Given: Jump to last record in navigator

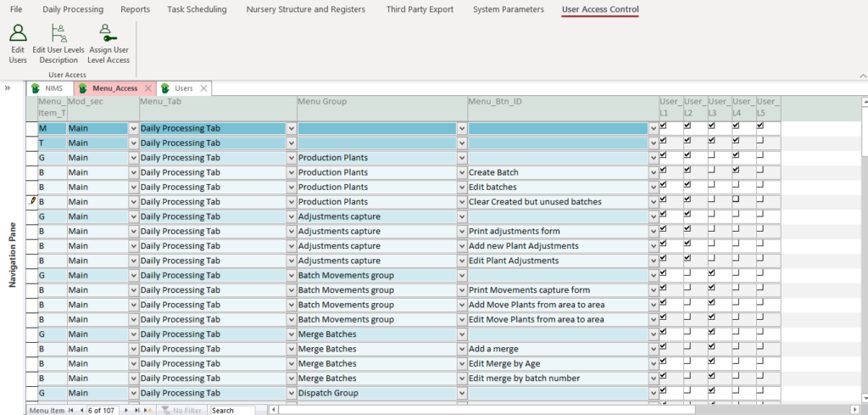Looking at the screenshot, I should 136,410.
